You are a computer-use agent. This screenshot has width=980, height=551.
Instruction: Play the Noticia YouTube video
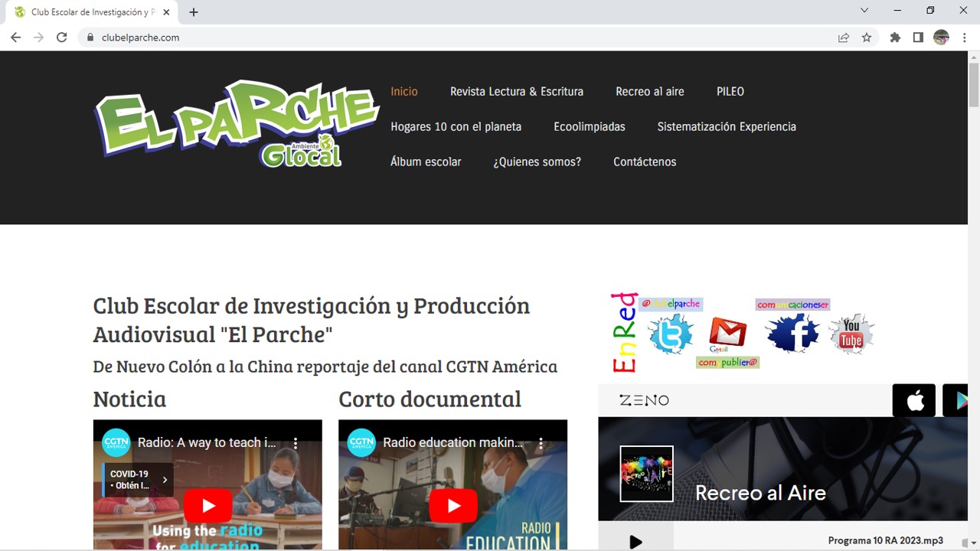(207, 506)
